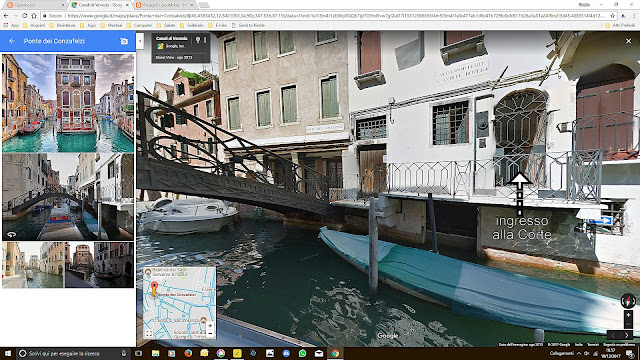The image size is (640, 360).
Task: Reload the current page
Action: pos(24,16)
